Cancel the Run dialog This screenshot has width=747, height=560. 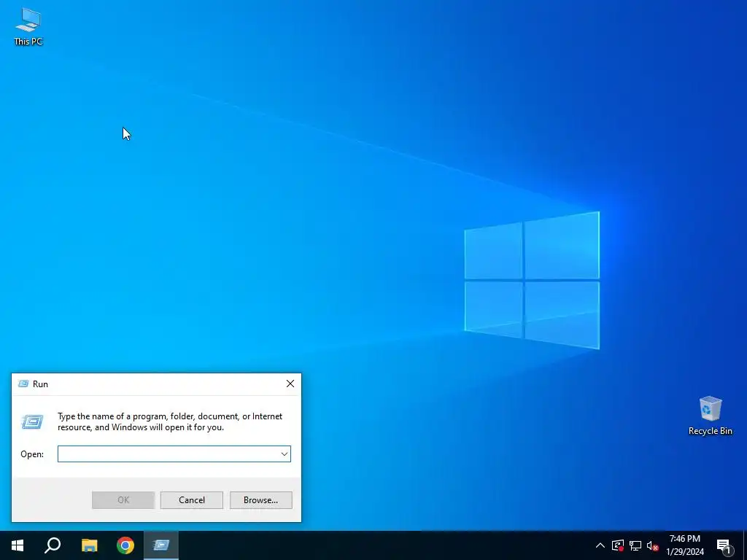coord(192,500)
